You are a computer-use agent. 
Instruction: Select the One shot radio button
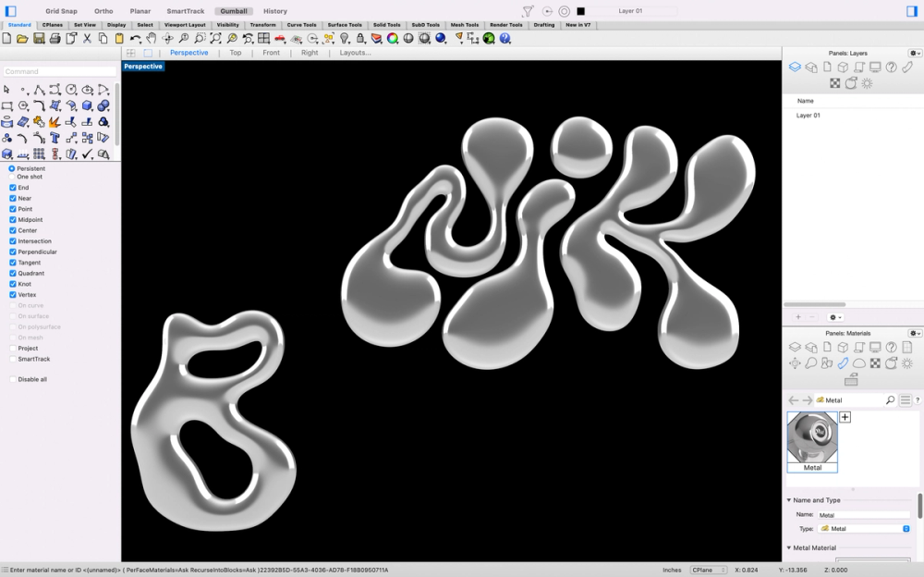[12, 177]
